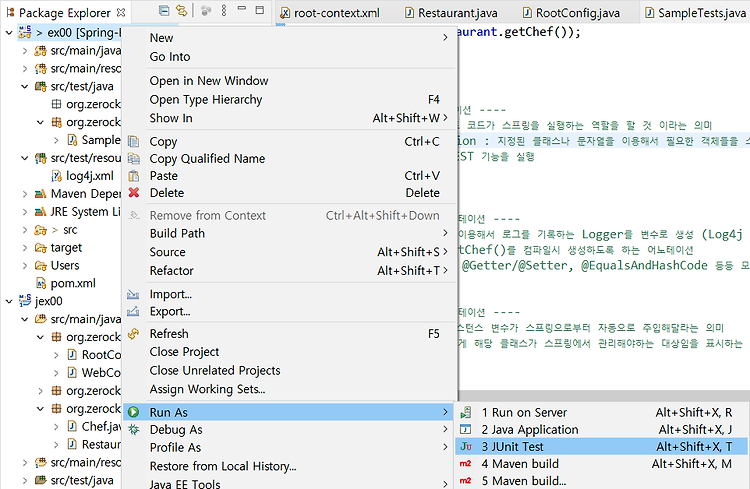Close the Package Explorer view tab
This screenshot has width=750, height=489.
[x=121, y=12]
